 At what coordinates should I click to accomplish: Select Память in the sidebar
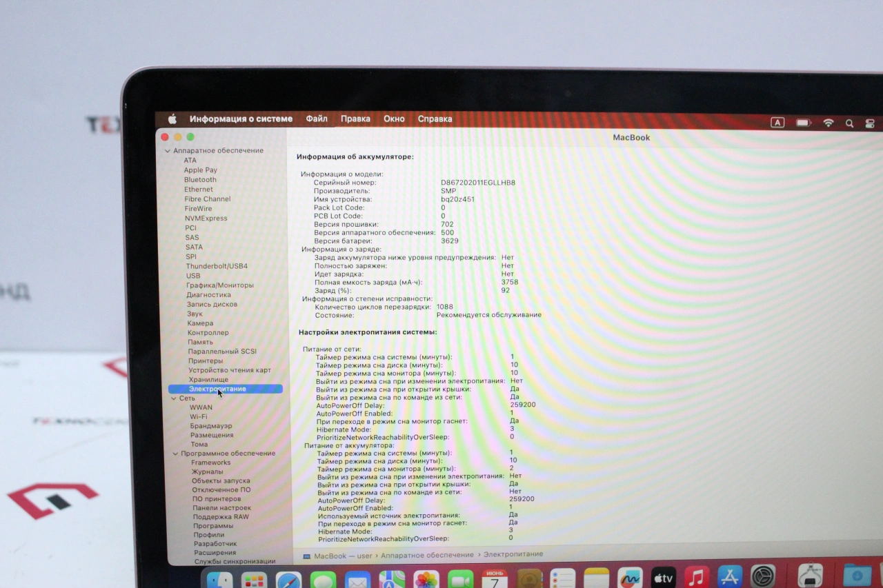[200, 342]
